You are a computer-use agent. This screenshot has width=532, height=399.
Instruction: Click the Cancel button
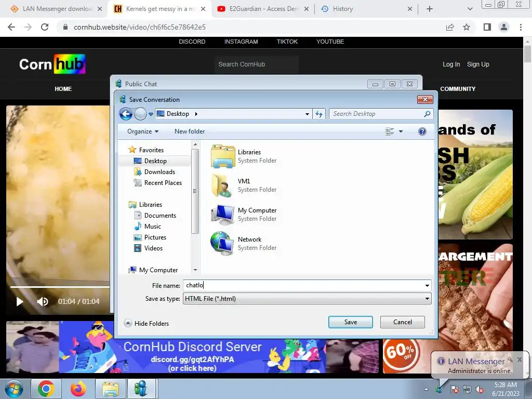pyautogui.click(x=403, y=322)
